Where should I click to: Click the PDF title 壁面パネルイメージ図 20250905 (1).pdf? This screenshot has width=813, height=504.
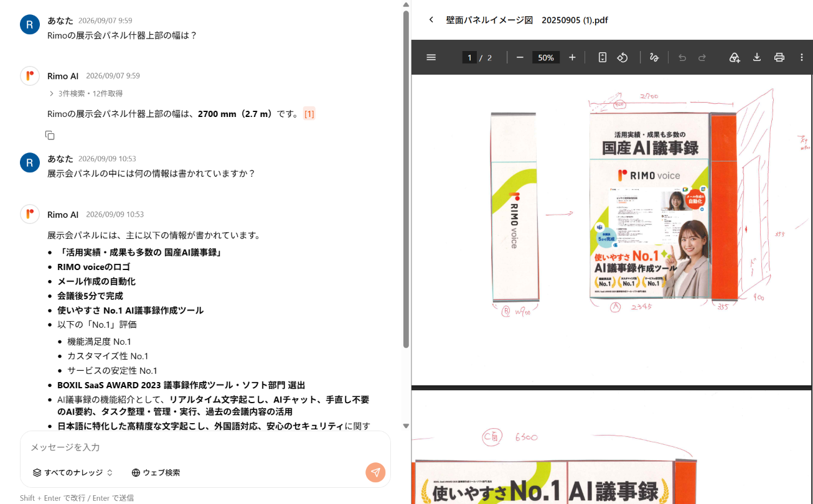[x=527, y=20]
